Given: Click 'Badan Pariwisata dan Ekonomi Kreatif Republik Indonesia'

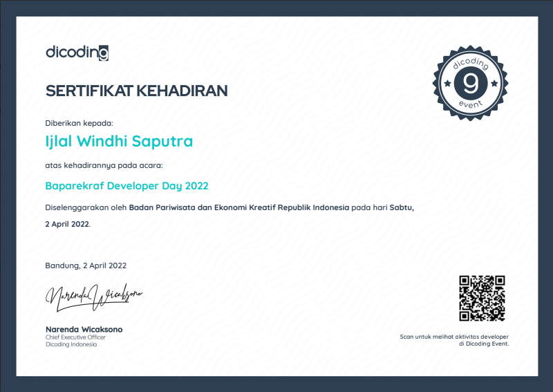Looking at the screenshot, I should [x=238, y=207].
